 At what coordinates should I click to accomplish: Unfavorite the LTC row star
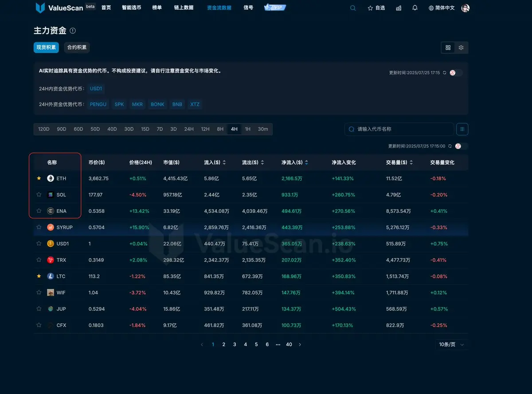pos(39,276)
